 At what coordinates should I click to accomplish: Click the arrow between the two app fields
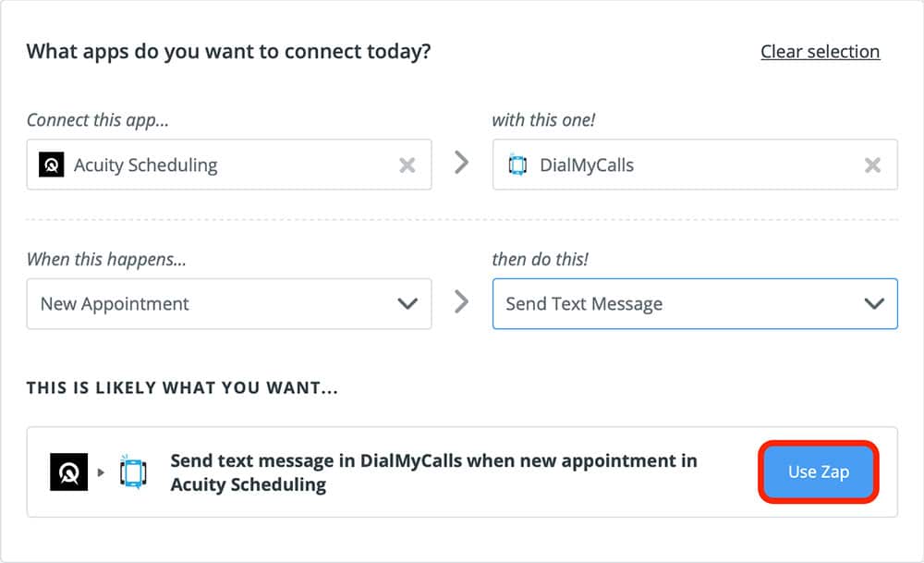coord(462,164)
